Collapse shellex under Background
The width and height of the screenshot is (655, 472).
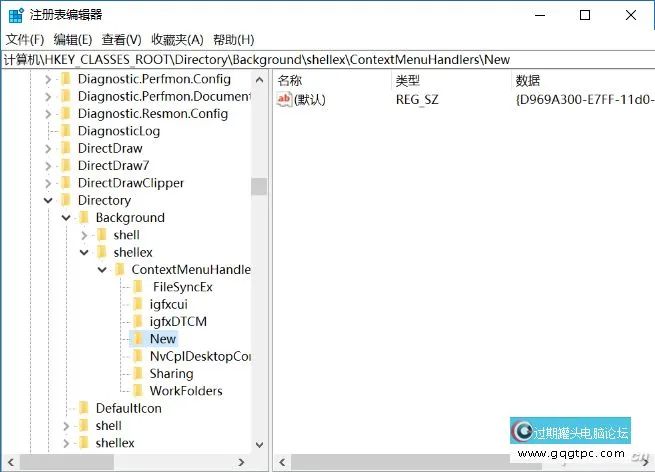[84, 253]
